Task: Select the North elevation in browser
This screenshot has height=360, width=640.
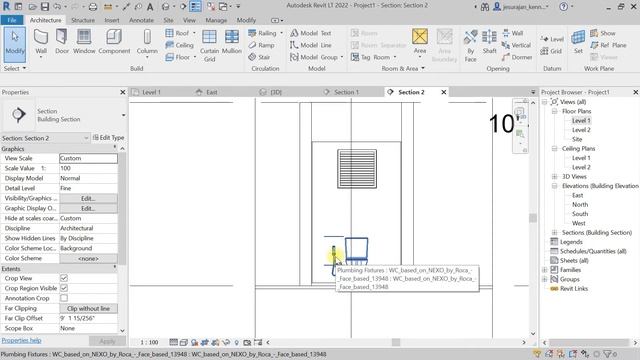Action: (580, 204)
